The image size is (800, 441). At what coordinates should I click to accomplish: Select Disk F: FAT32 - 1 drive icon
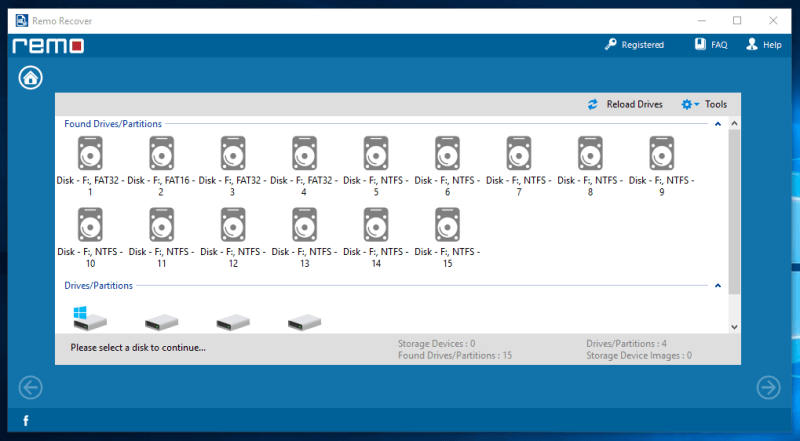[90, 153]
